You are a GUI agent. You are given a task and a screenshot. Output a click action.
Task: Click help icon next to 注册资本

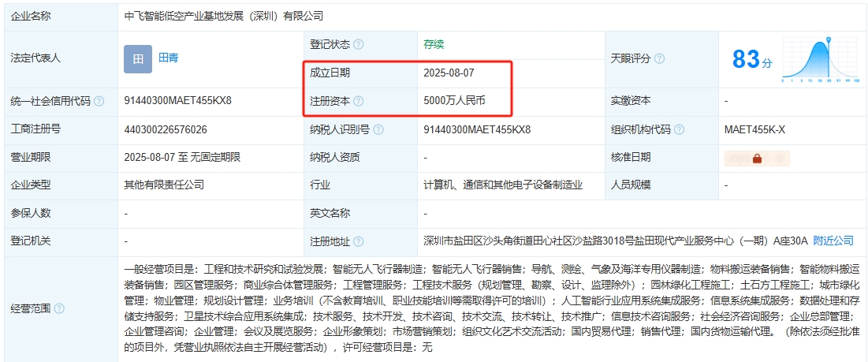(x=358, y=101)
